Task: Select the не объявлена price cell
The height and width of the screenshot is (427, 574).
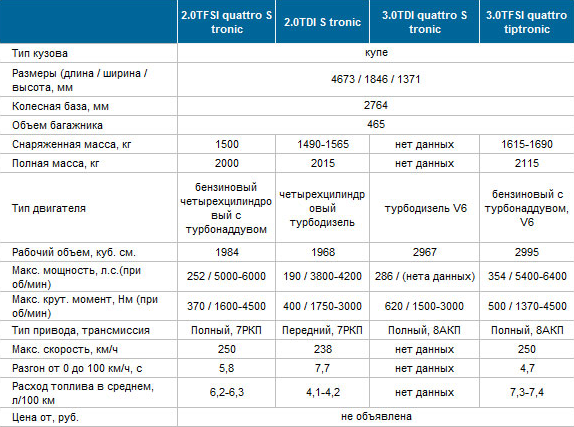Action: point(376,417)
